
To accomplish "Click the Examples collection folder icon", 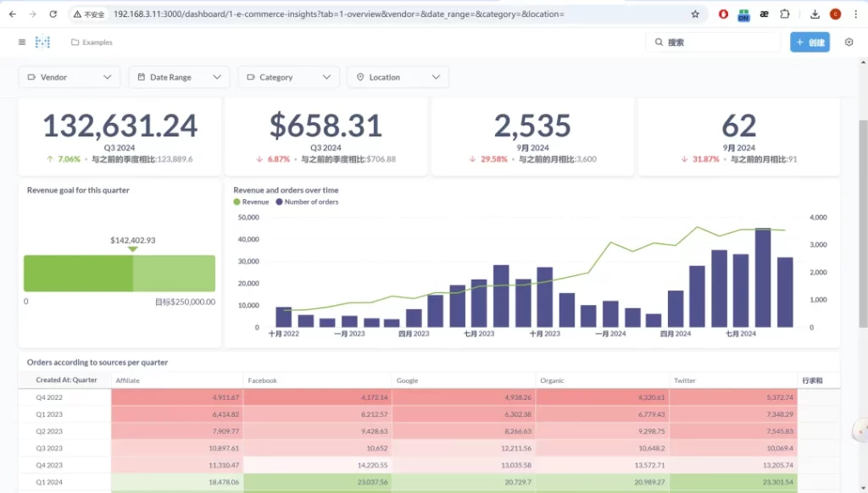I will point(75,42).
